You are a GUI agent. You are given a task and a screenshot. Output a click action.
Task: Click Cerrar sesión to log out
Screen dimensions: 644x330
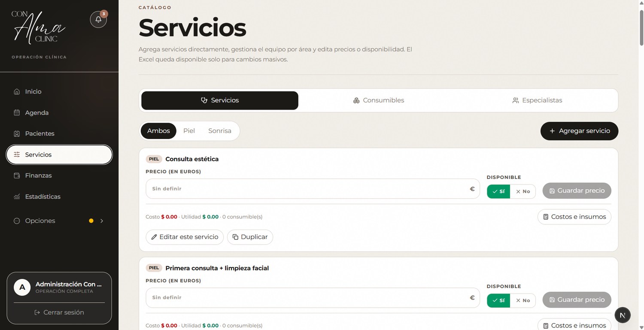[x=59, y=312]
